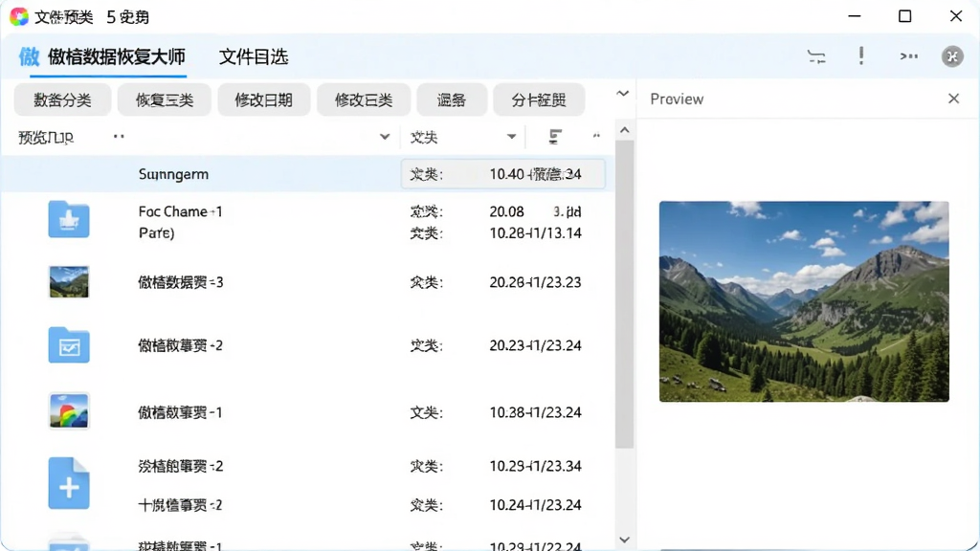The image size is (980, 551).
Task: Maximize the application window
Action: [904, 16]
